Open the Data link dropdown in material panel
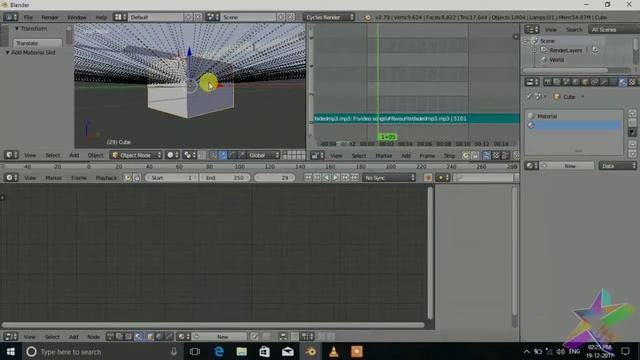Screen dimensions: 640x360 coord(618,166)
